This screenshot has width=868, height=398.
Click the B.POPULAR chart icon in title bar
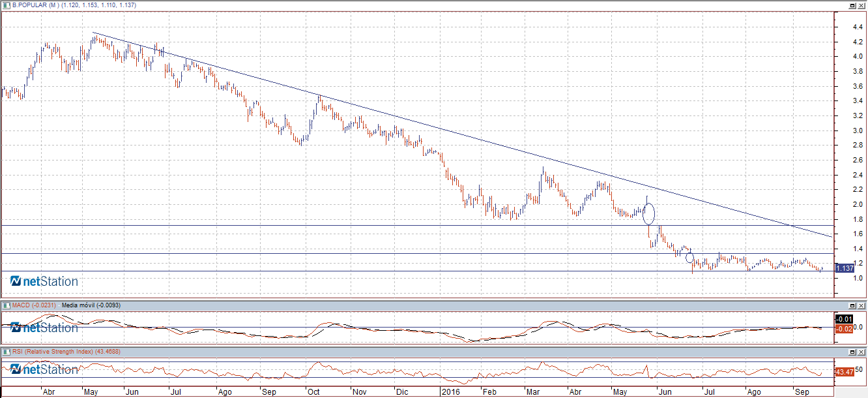pyautogui.click(x=7, y=5)
